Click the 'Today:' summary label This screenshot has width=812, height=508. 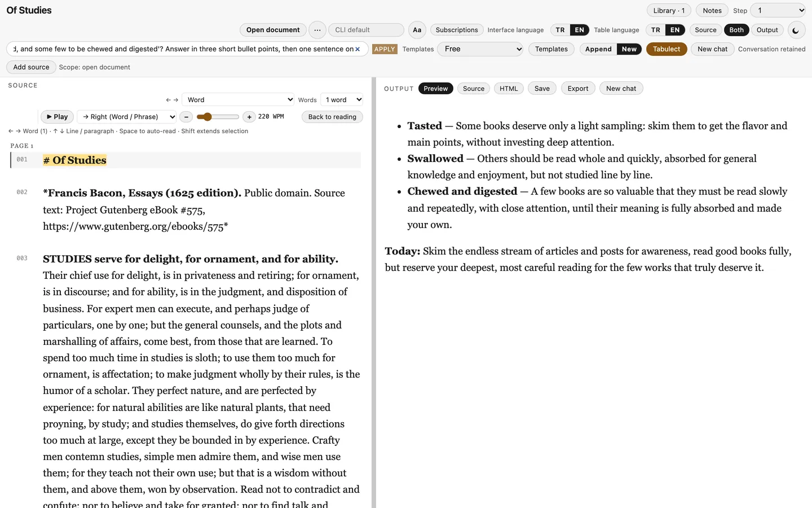point(403,251)
